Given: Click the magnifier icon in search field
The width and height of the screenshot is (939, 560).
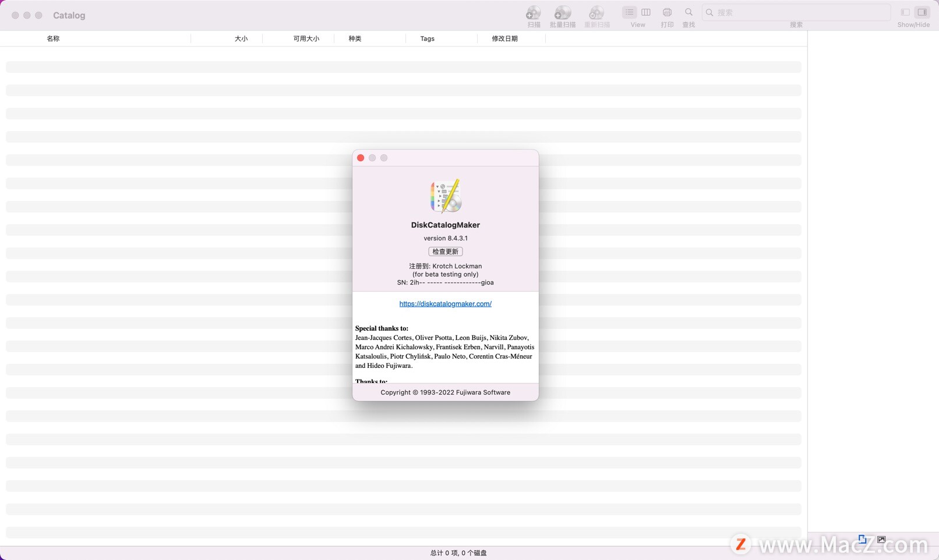Looking at the screenshot, I should tap(709, 12).
